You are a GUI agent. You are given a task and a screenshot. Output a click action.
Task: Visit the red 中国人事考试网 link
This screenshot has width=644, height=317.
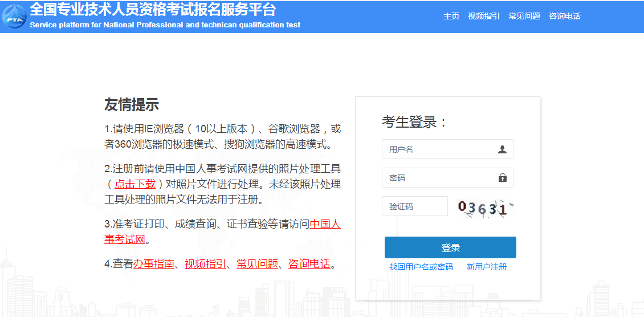point(325,224)
